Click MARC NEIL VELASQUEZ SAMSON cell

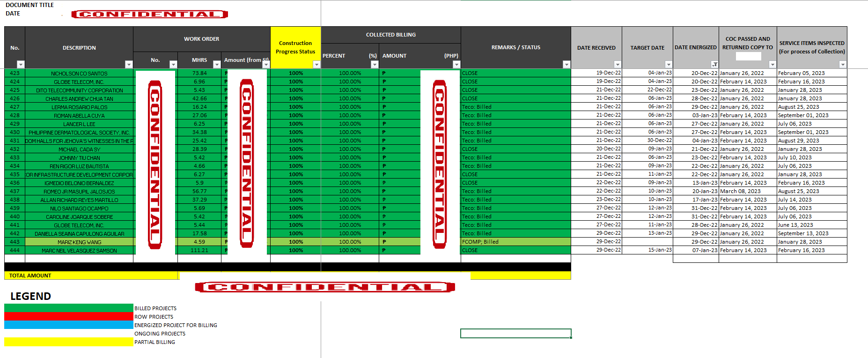click(79, 251)
